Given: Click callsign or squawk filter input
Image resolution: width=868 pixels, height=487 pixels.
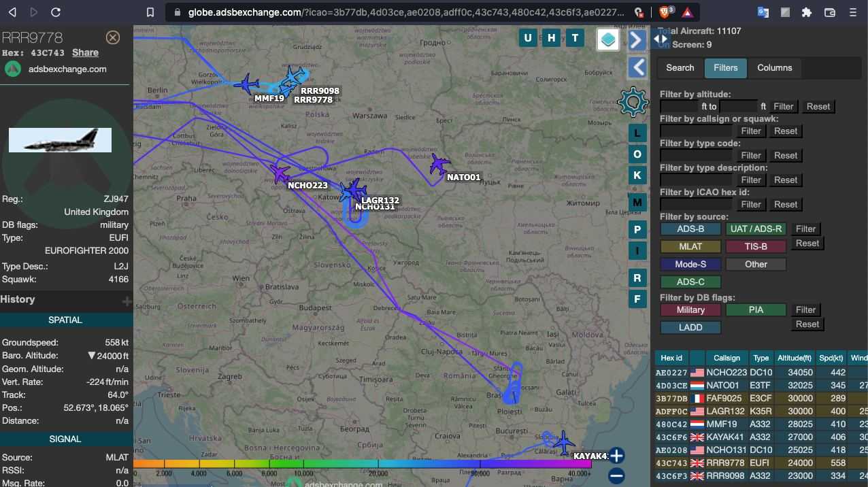Looking at the screenshot, I should [696, 131].
